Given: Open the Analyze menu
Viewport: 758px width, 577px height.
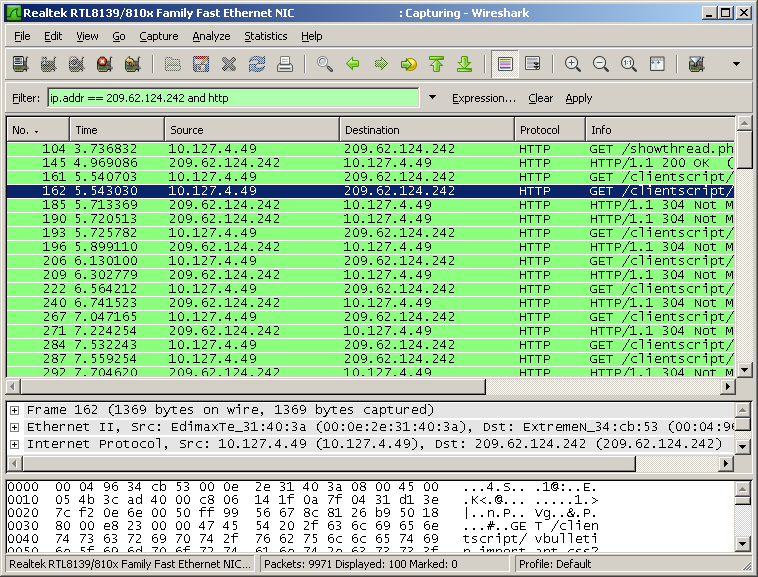Looking at the screenshot, I should coord(211,36).
